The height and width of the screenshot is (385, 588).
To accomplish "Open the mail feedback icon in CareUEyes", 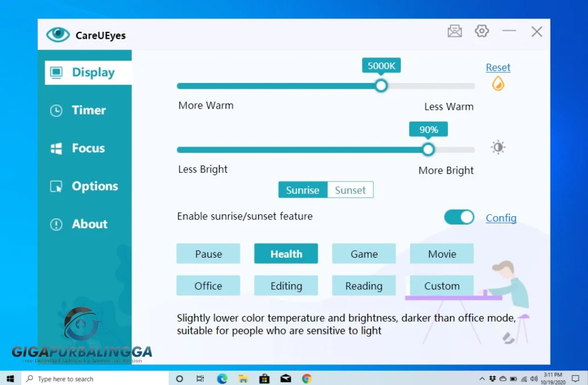I will click(x=454, y=31).
